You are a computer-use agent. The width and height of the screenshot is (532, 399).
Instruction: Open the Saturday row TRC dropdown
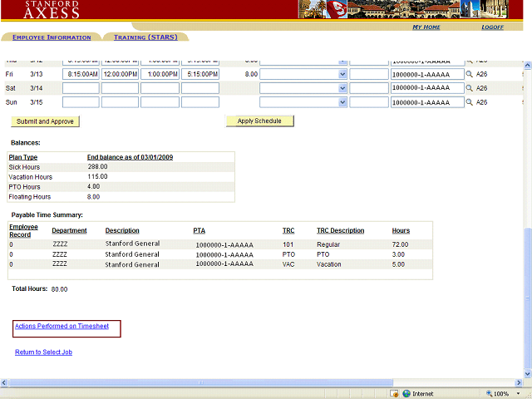[342, 88]
